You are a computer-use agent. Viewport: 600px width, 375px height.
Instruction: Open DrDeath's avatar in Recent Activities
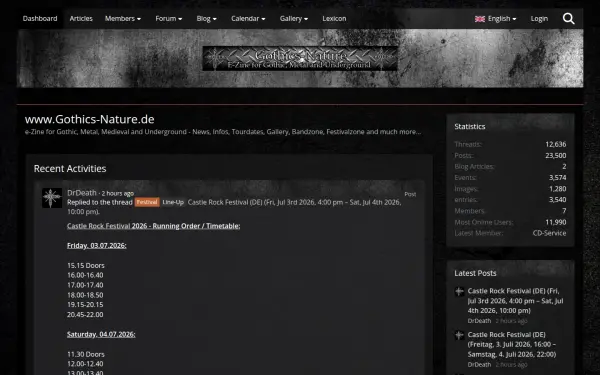pos(52,198)
